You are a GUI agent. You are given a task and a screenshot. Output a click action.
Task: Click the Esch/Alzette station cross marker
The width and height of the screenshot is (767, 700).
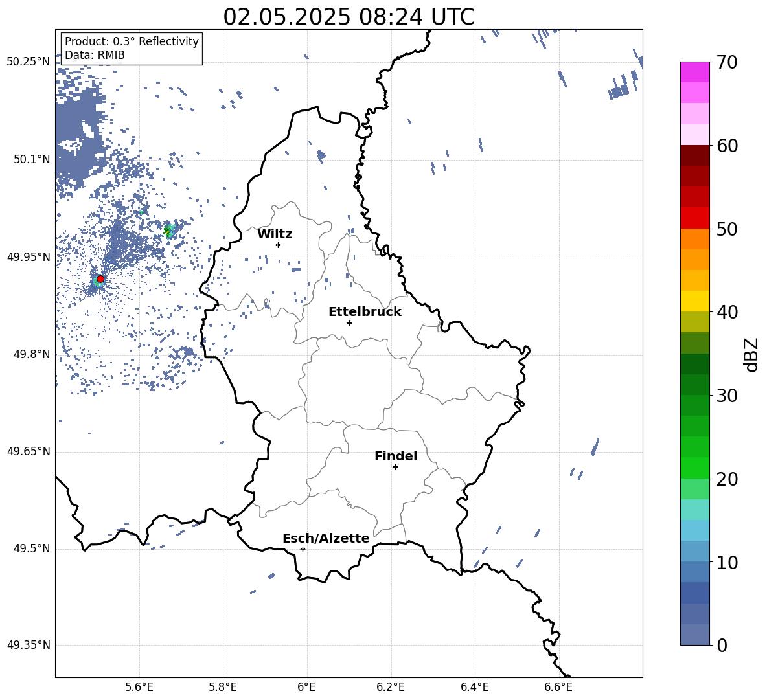[x=303, y=549]
